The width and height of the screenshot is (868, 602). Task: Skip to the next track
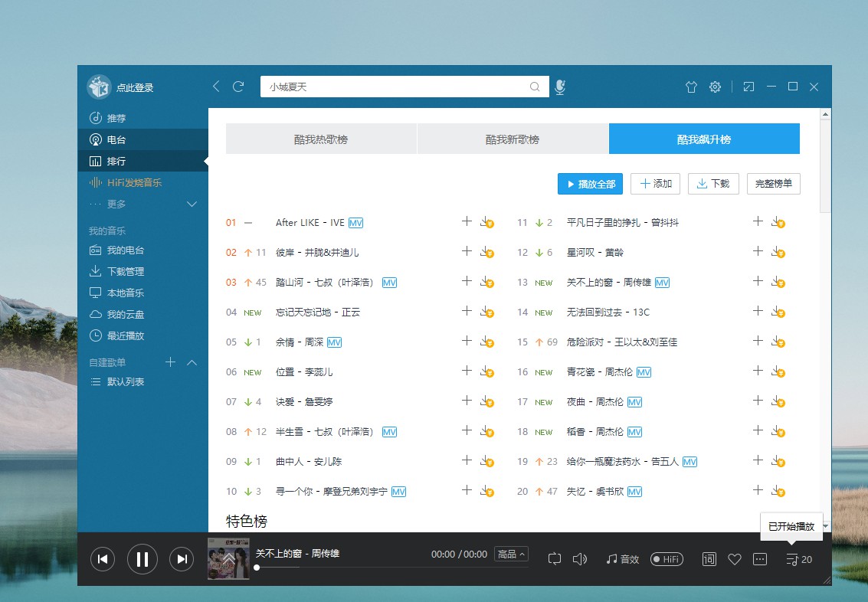[182, 559]
